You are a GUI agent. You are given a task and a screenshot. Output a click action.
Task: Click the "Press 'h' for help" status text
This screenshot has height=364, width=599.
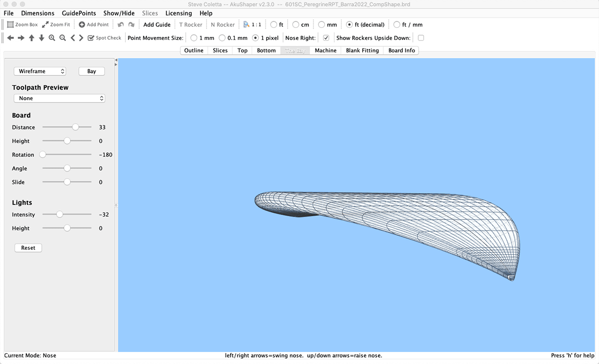[x=573, y=356]
